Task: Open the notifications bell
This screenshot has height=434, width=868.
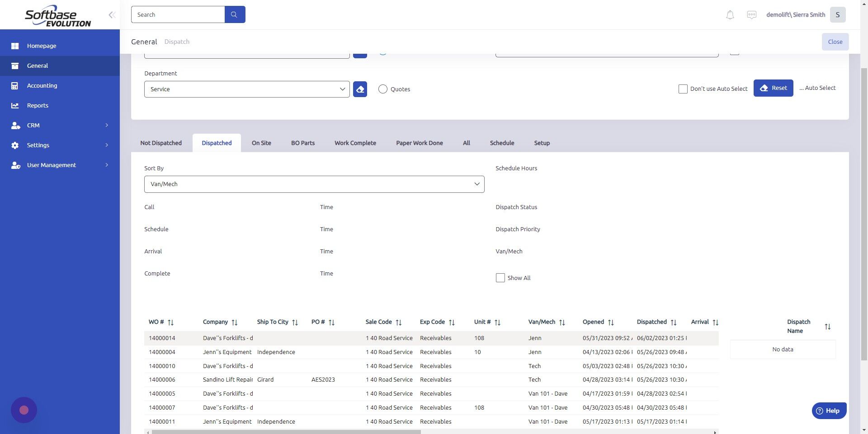Action: click(730, 15)
